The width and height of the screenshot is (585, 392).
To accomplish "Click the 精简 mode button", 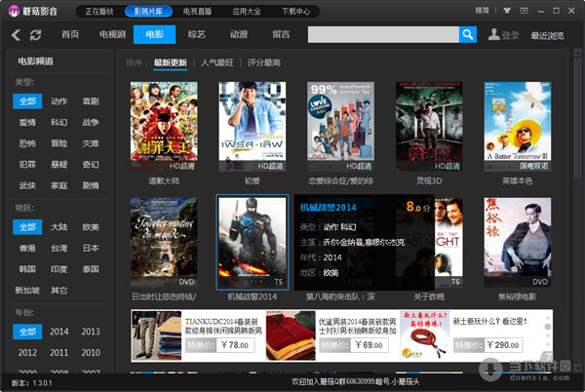I will point(482,11).
